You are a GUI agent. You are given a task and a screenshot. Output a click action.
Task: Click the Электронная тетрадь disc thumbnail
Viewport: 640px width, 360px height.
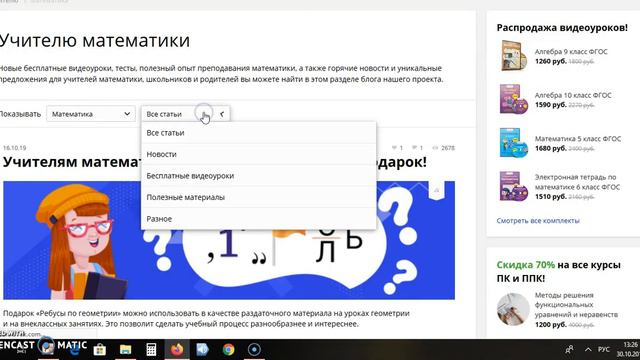pos(514,187)
